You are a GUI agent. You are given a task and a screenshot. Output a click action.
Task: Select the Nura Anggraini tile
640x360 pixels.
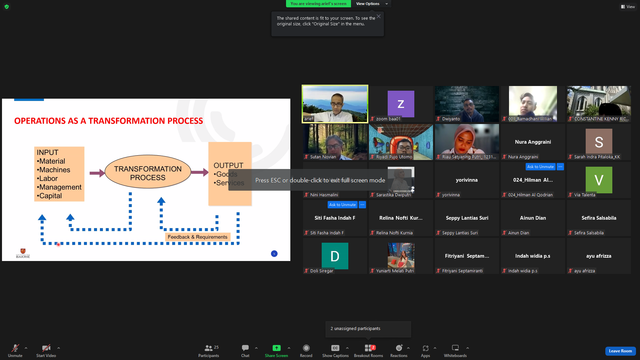click(533, 142)
